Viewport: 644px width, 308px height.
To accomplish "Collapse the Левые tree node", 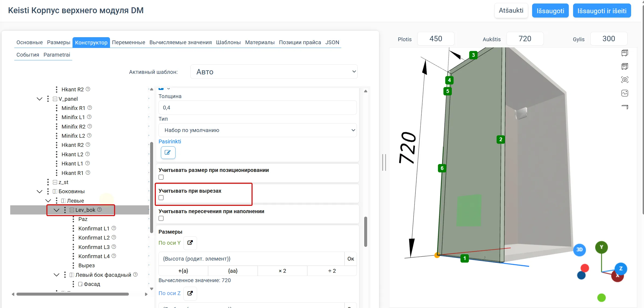I will (48, 200).
